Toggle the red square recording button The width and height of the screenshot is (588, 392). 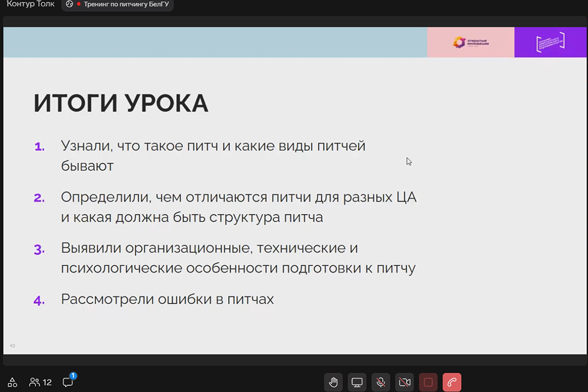[428, 383]
